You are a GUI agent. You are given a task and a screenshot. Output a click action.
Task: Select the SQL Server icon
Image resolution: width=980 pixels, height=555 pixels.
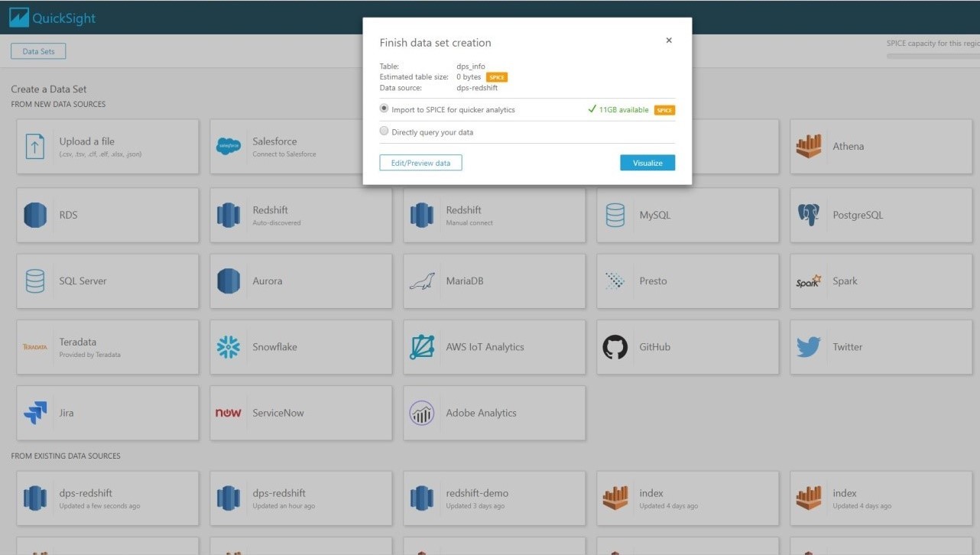click(35, 281)
